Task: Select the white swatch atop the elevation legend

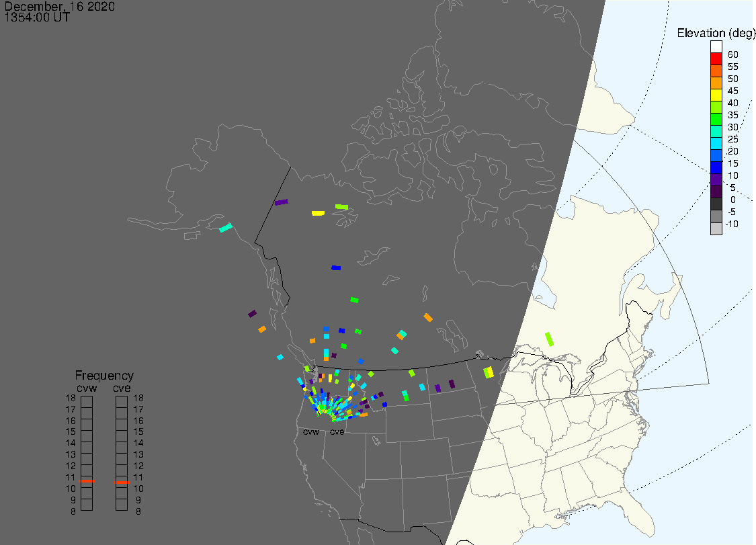Action: (716, 47)
